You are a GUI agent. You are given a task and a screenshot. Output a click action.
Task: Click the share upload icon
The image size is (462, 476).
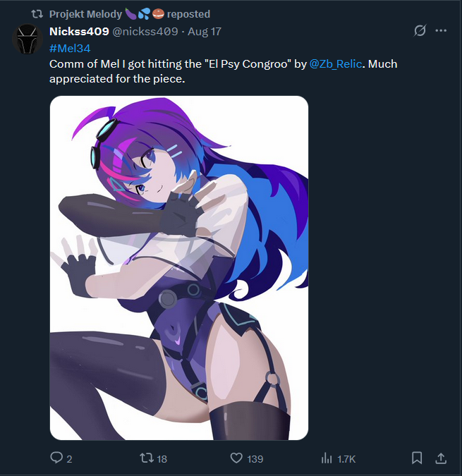tap(441, 458)
